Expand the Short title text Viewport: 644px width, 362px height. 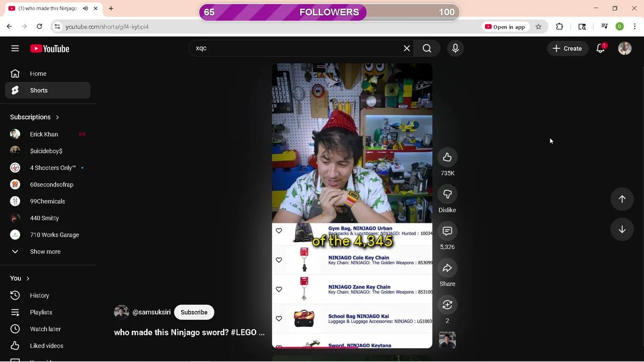[x=189, y=332]
